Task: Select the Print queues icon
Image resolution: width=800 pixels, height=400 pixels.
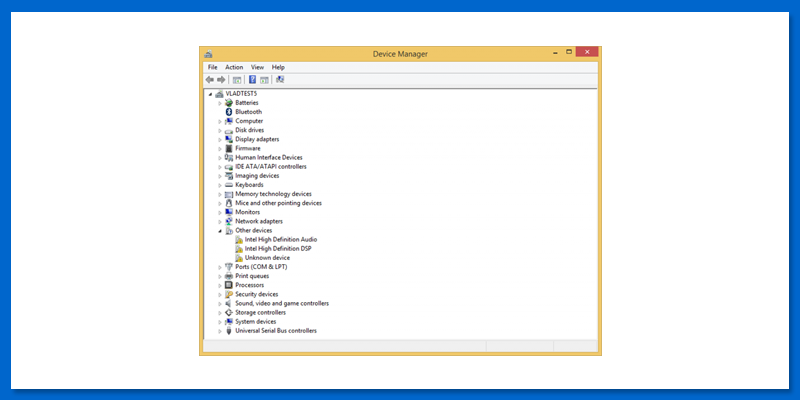Action: point(229,276)
